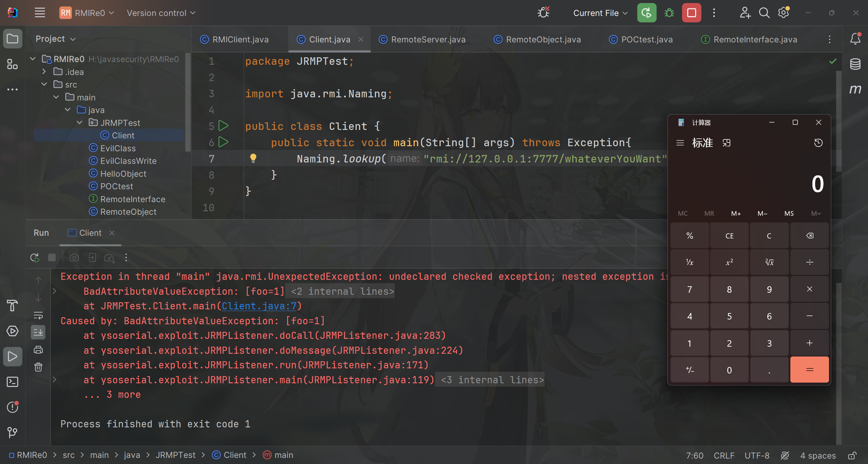Toggle read-only lock in status bar
This screenshot has height=464, width=868.
(x=852, y=456)
